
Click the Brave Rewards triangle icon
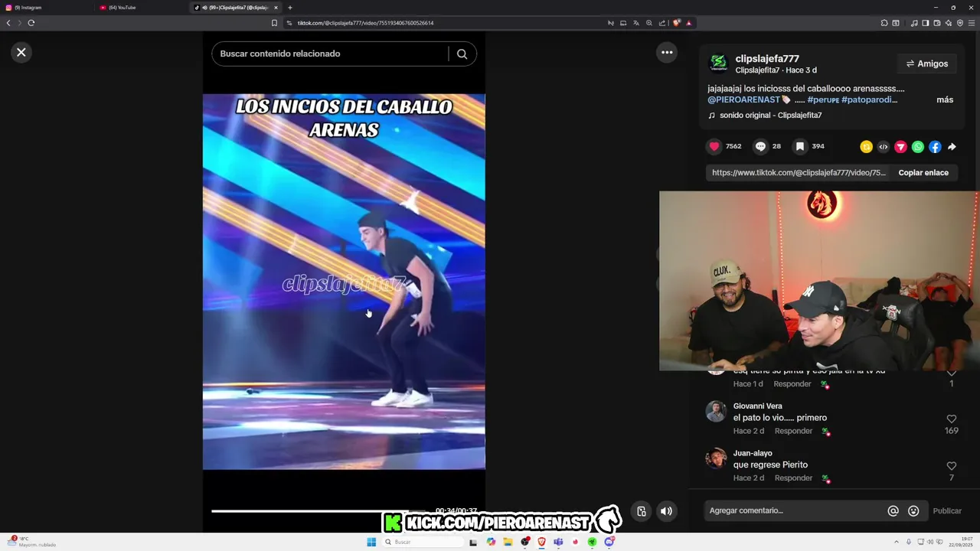coord(689,23)
